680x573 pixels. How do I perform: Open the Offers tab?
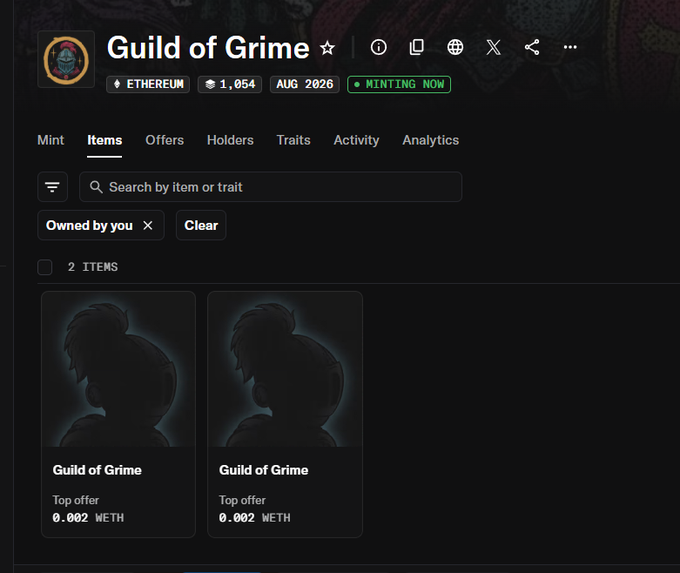coord(164,140)
